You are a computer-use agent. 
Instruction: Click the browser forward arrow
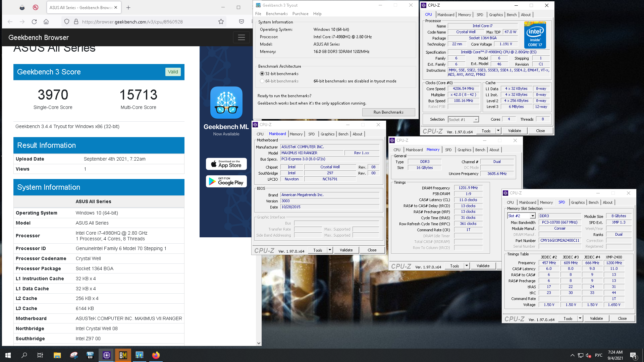click(x=22, y=22)
